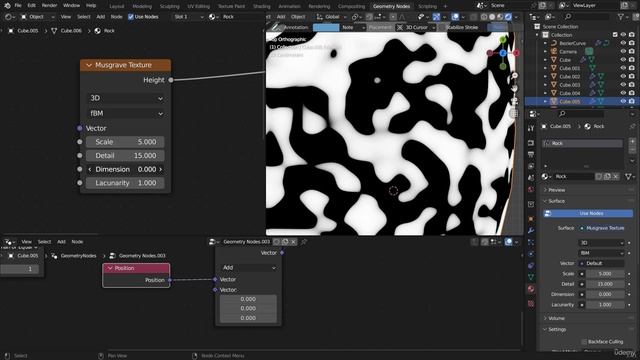Click the Rock breadcrumb in shader editor
Screen dimensions: 640x360
pyautogui.click(x=109, y=31)
